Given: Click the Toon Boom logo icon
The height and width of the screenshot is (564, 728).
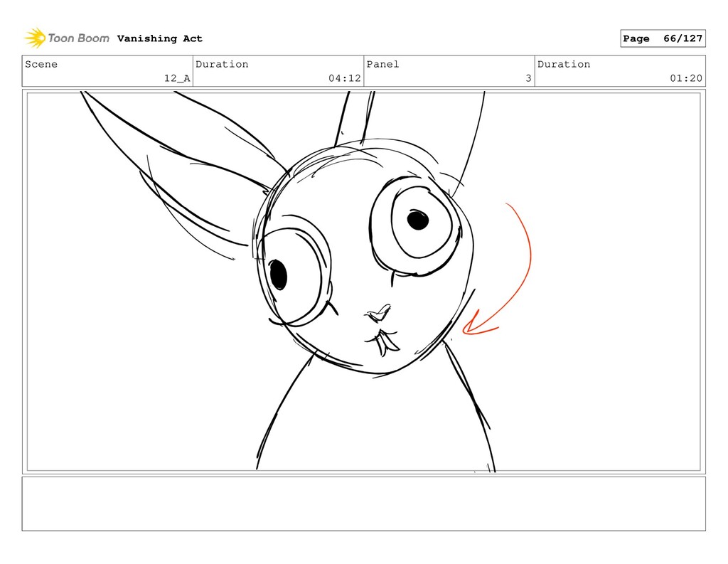Looking at the screenshot, I should [35, 38].
